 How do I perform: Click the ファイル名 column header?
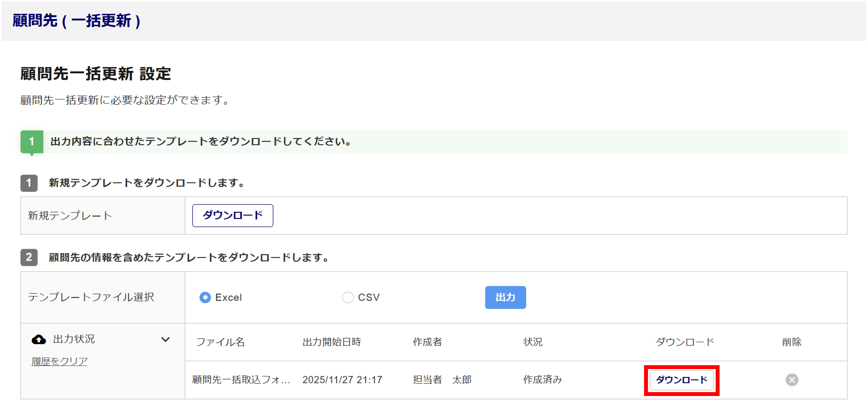[x=220, y=342]
